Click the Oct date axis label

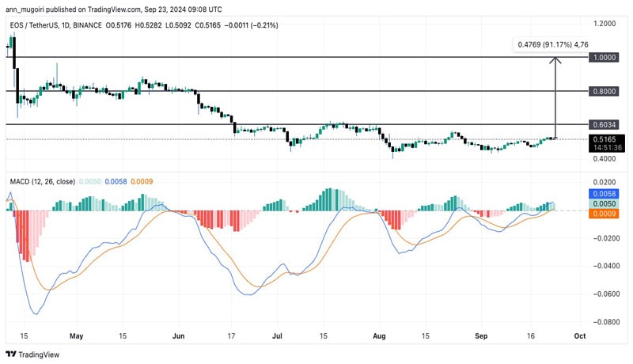tap(580, 336)
